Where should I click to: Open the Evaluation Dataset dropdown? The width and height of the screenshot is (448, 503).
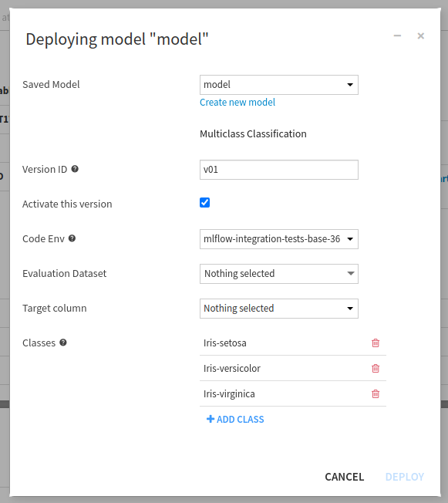click(279, 274)
